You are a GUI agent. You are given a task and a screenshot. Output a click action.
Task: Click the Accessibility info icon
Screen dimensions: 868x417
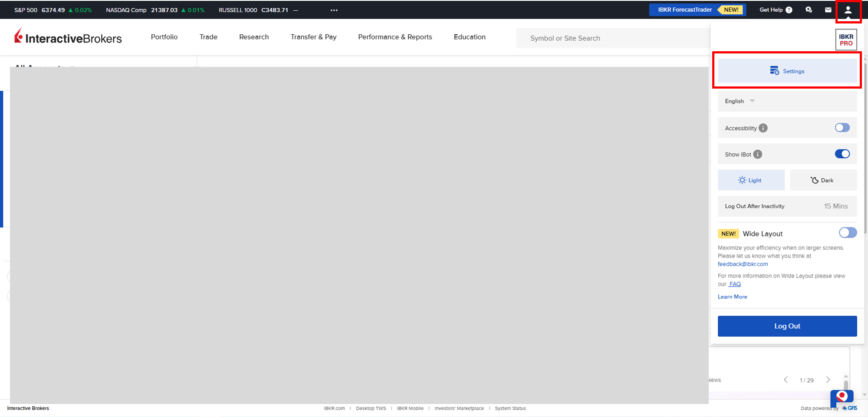click(x=763, y=128)
